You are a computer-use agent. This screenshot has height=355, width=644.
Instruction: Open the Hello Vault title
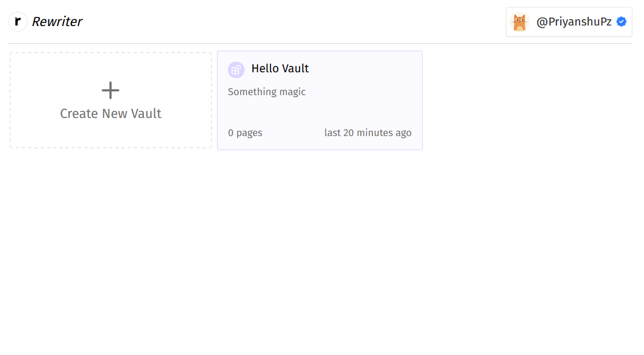[280, 69]
